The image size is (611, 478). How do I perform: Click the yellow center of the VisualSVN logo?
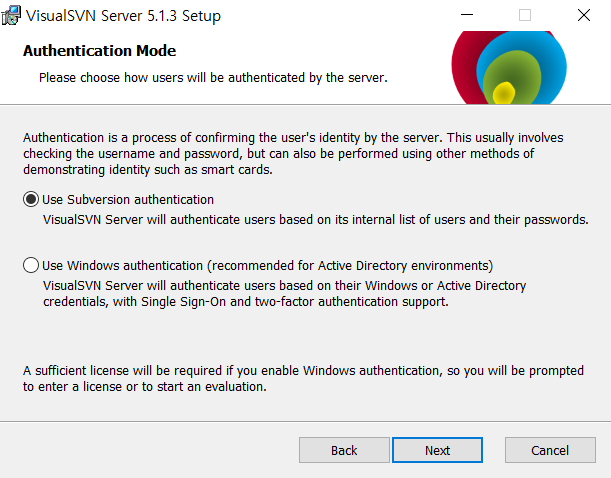[503, 94]
